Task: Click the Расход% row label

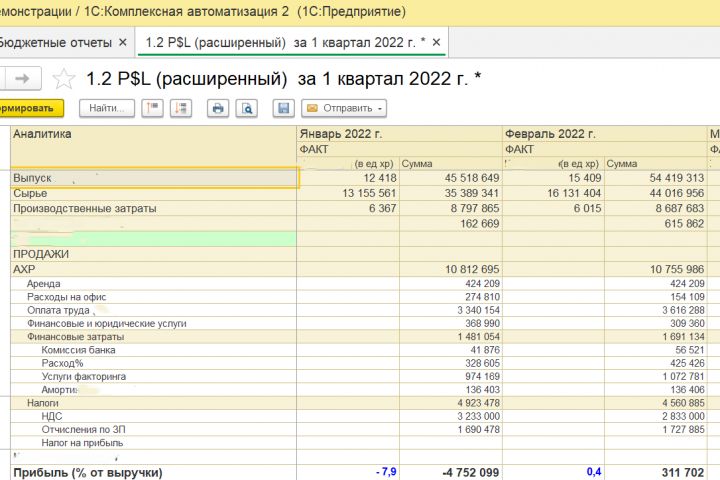Action: [62, 363]
